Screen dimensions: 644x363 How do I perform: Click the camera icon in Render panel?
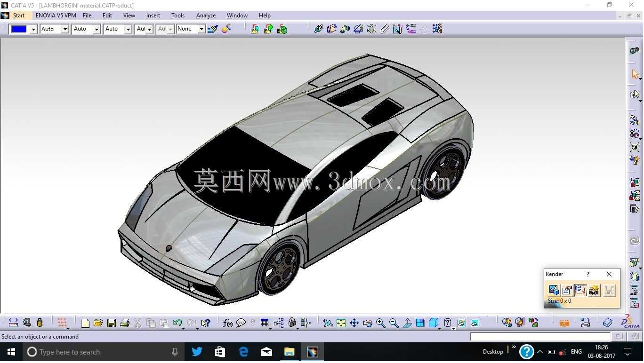pos(594,290)
